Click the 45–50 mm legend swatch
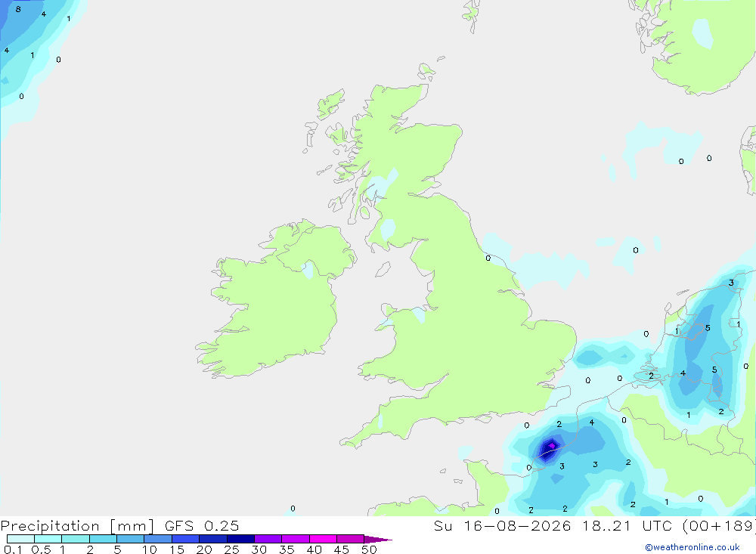 pos(351,539)
